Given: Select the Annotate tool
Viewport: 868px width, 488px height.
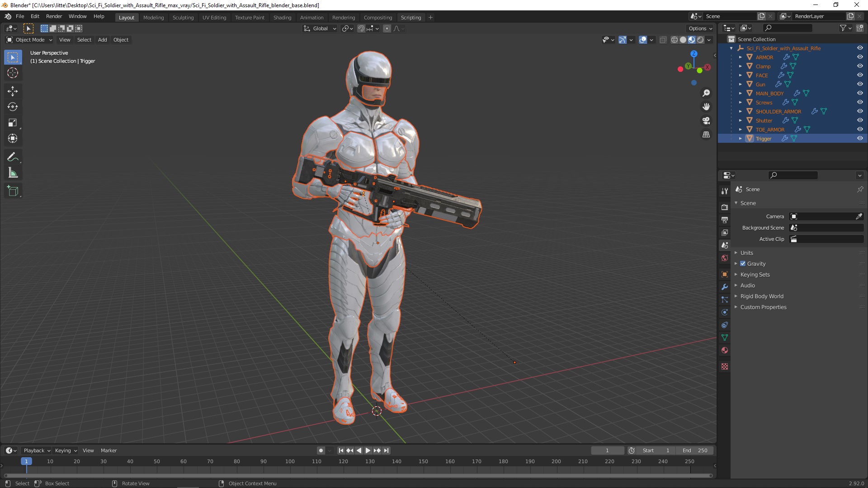Looking at the screenshot, I should (x=13, y=157).
